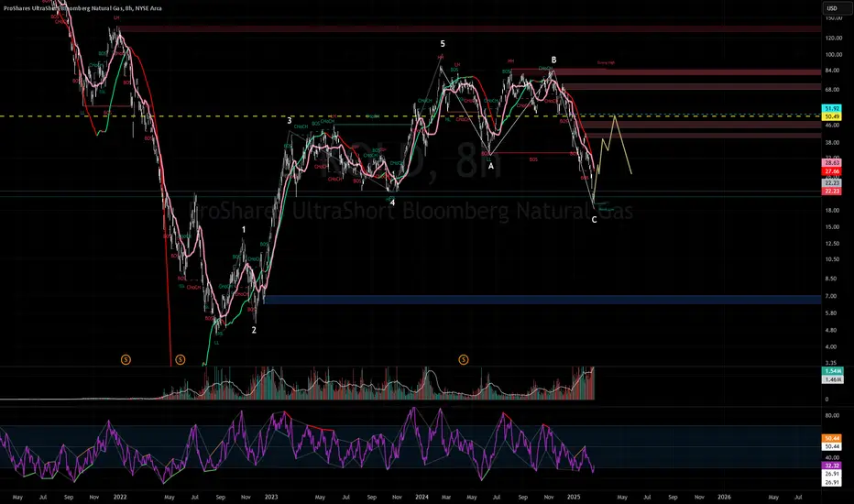Click the gray 22.23 price label
Screen dimensions: 854x504
click(832, 183)
